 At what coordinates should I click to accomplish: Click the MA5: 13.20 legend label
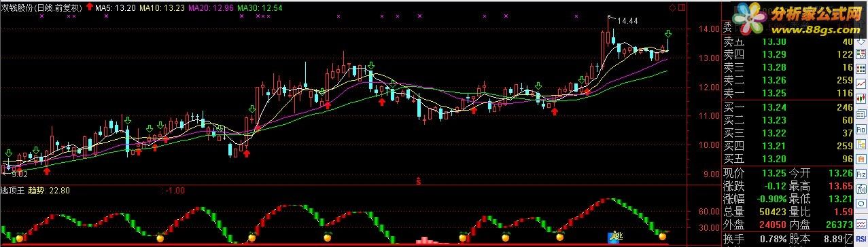tap(115, 8)
